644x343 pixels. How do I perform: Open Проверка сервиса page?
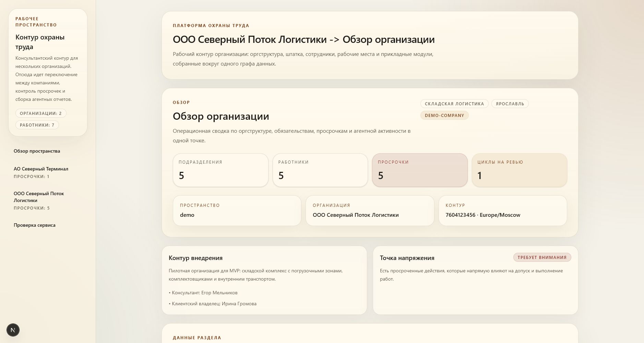coord(34,225)
